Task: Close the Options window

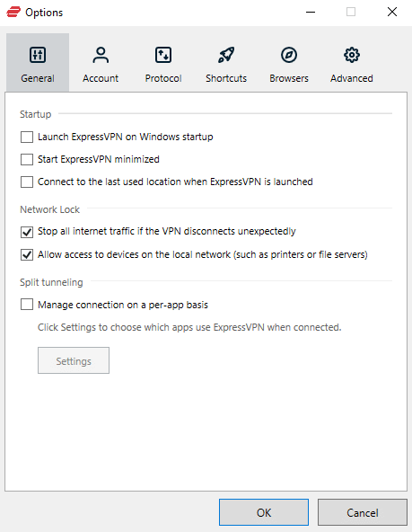Action: pyautogui.click(x=392, y=13)
